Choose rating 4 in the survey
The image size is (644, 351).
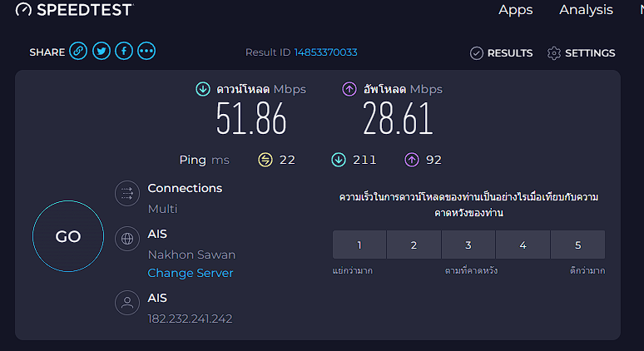523,245
